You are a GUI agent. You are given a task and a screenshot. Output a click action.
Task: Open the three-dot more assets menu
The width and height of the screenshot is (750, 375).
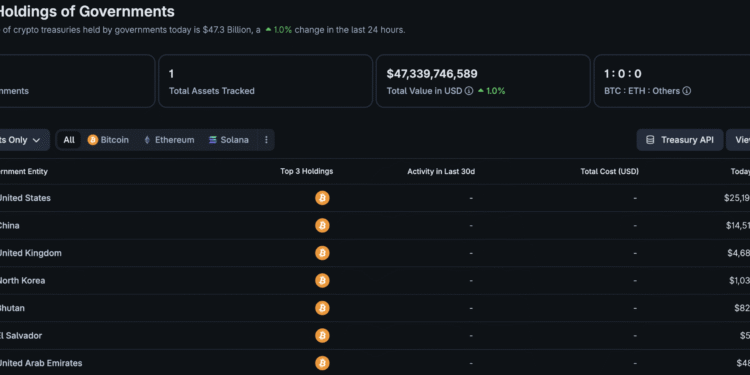pos(266,140)
